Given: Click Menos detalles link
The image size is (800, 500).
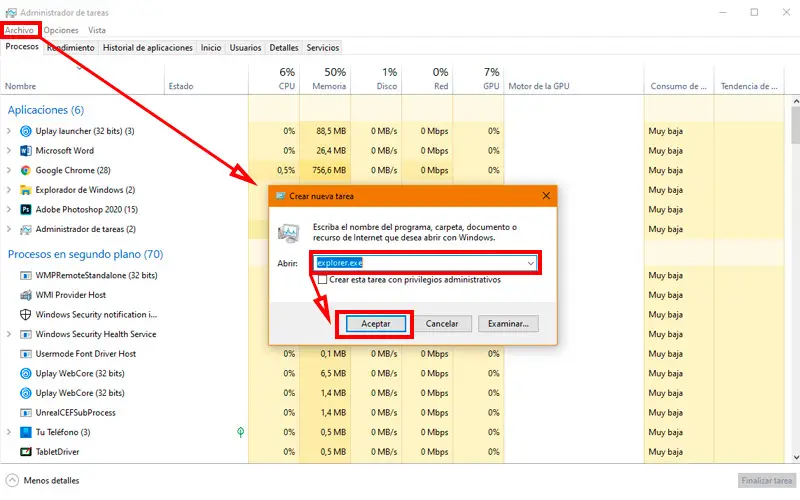Looking at the screenshot, I should click(x=52, y=480).
